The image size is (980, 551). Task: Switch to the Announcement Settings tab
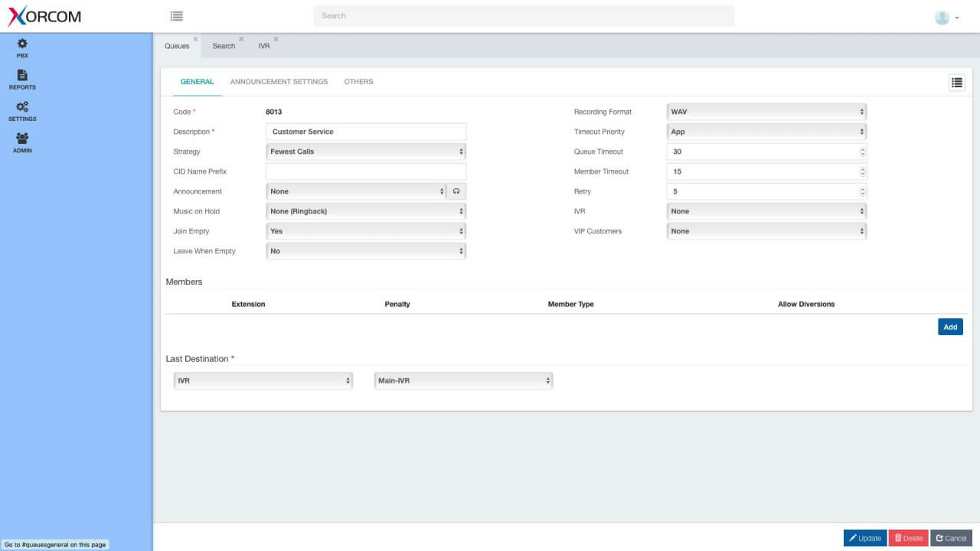click(x=279, y=82)
